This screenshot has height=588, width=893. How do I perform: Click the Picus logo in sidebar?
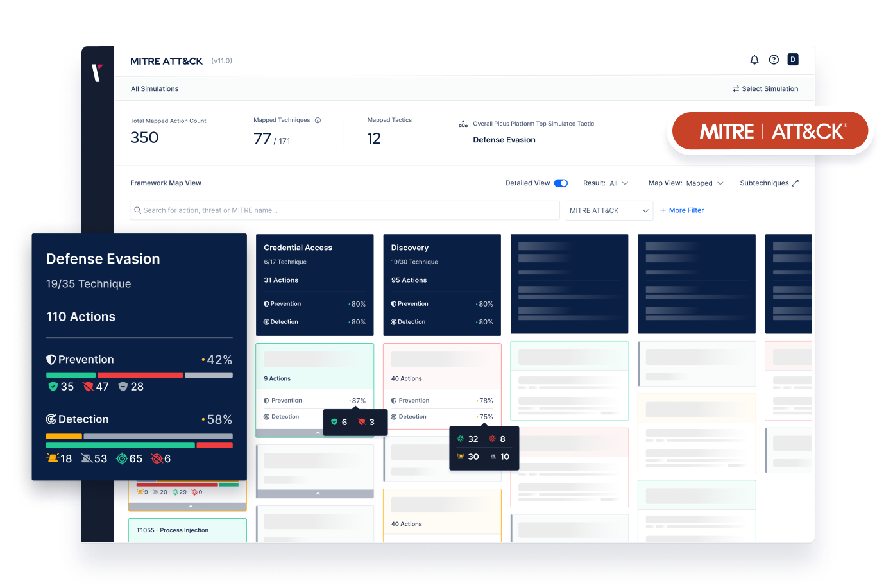[98, 73]
